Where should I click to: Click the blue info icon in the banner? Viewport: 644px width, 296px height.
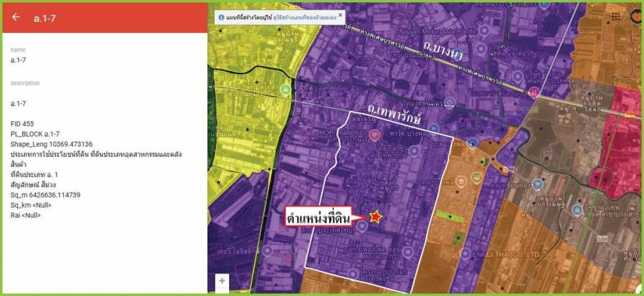[x=222, y=16]
